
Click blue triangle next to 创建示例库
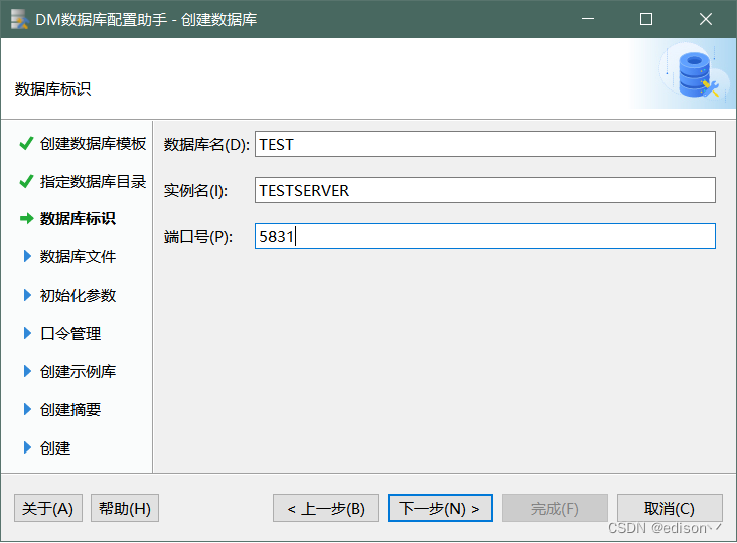click(27, 371)
